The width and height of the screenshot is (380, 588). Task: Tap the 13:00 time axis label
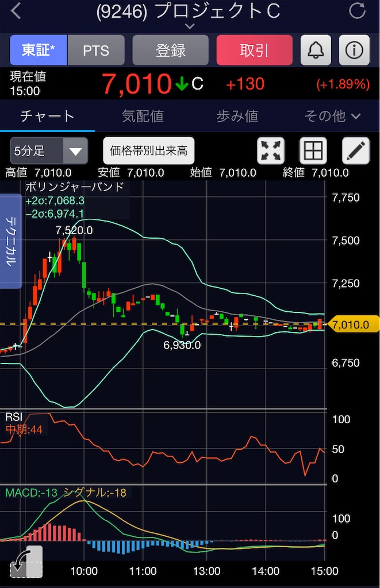pos(206,571)
